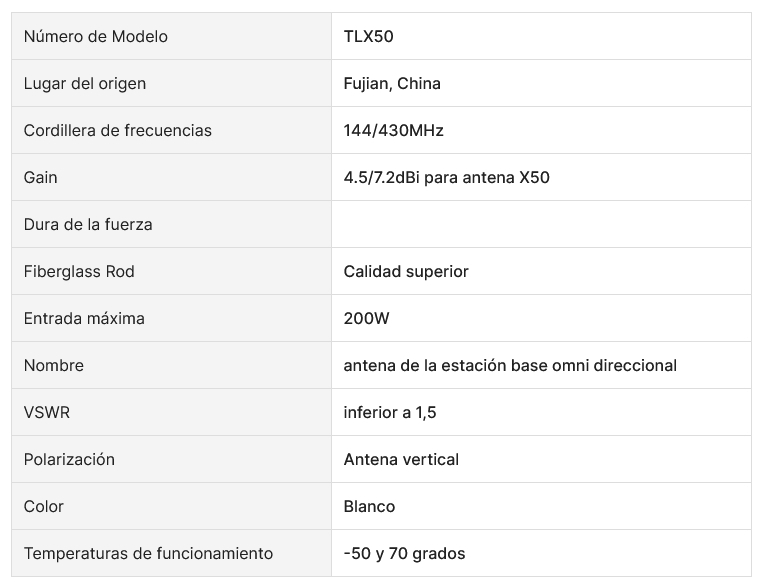Click the antenna name 'estación base omni direccional'
Viewport: 758px width, 585px height.
[510, 366]
